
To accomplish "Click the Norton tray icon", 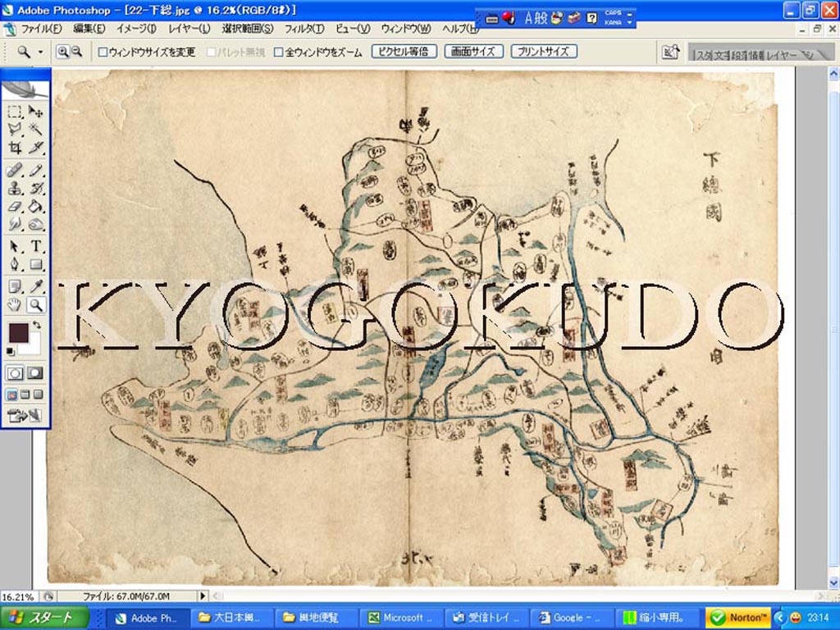I will 738,618.
